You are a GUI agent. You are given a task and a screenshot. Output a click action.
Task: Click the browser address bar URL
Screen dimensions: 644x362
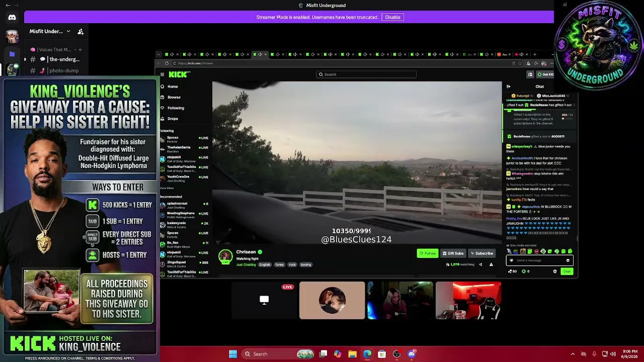(x=196, y=63)
